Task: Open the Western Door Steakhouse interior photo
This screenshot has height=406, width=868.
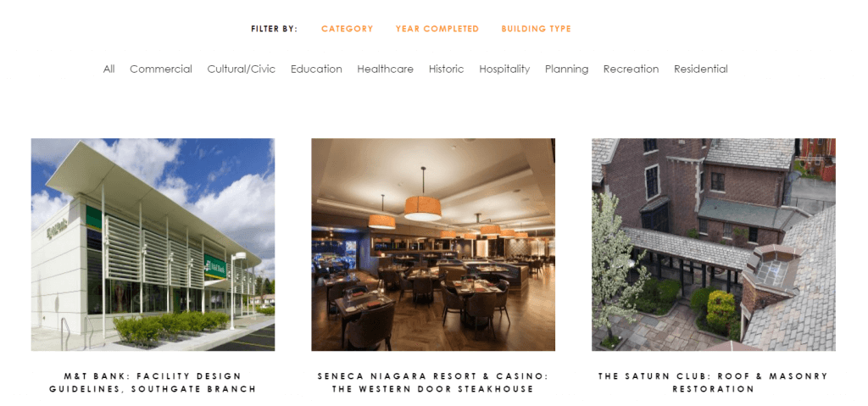Action: [x=433, y=244]
